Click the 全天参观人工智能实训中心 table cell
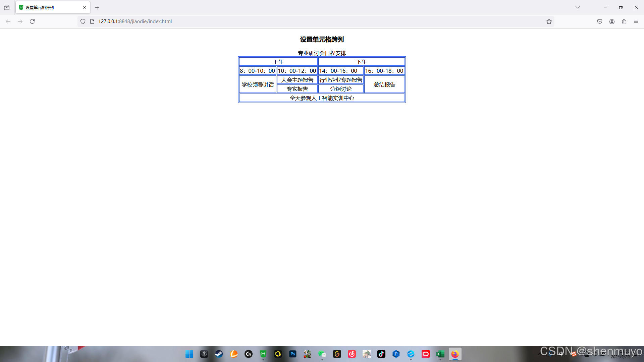This screenshot has width=644, height=362. tap(322, 98)
